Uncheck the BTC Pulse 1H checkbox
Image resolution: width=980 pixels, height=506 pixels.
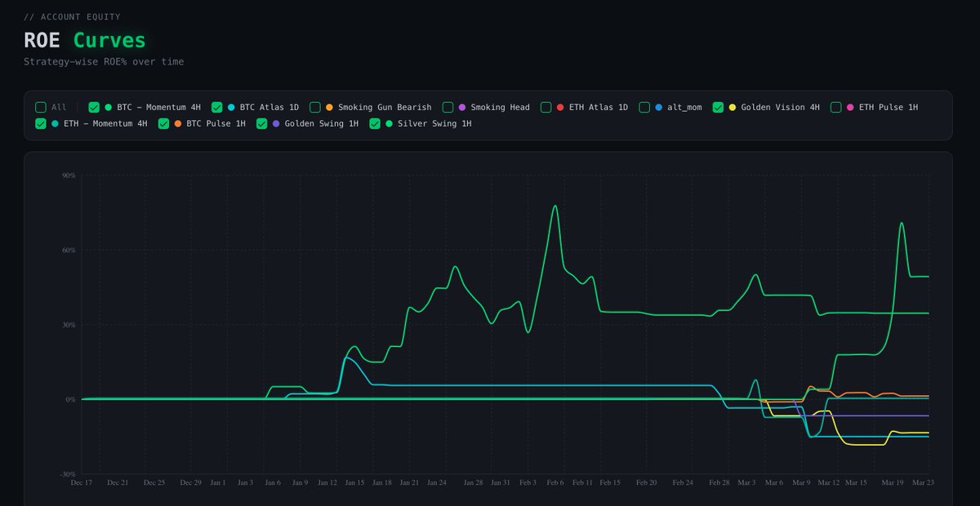pos(163,123)
